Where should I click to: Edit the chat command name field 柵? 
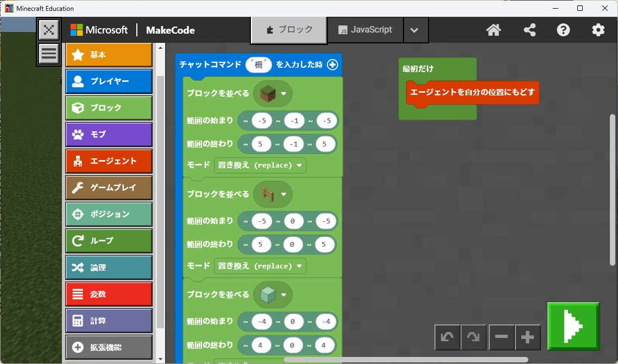(258, 65)
